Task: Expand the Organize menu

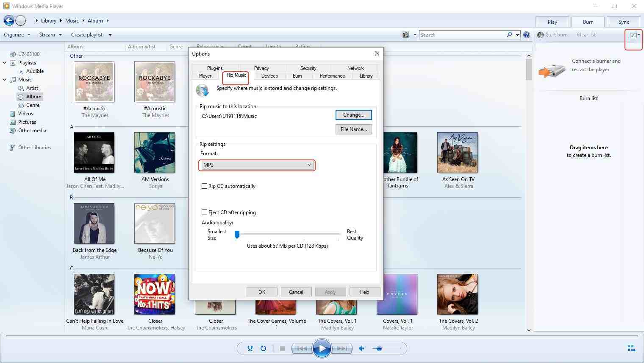Action: click(17, 35)
